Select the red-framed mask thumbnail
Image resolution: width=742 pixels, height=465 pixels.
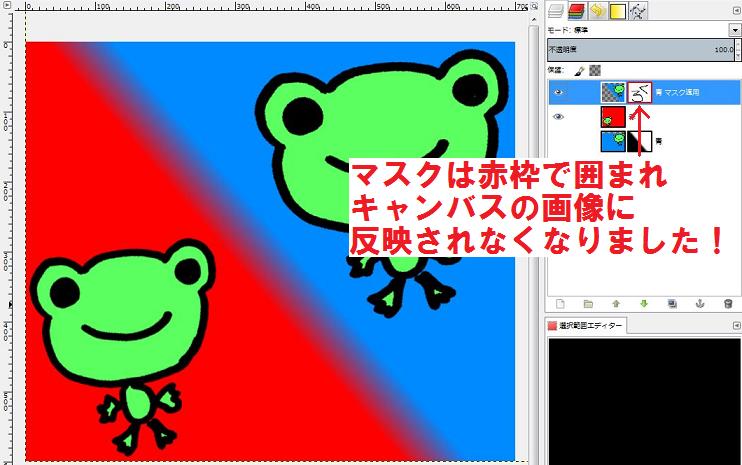[640, 92]
